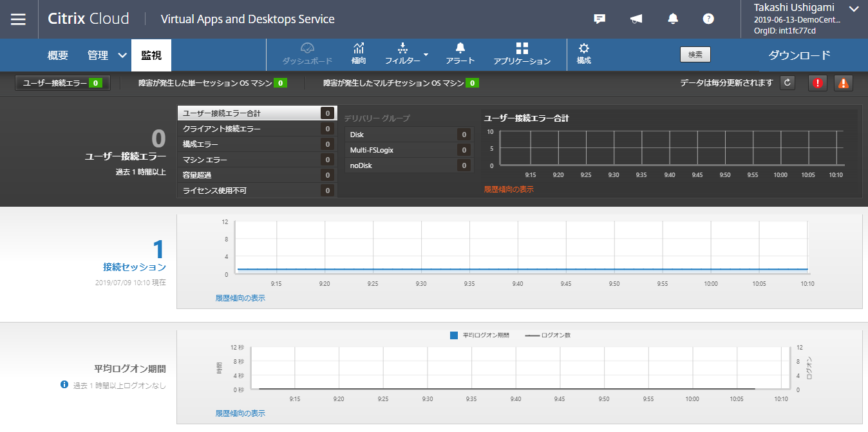Open the hamburger navigation menu
The width and height of the screenshot is (868, 432).
pyautogui.click(x=18, y=19)
